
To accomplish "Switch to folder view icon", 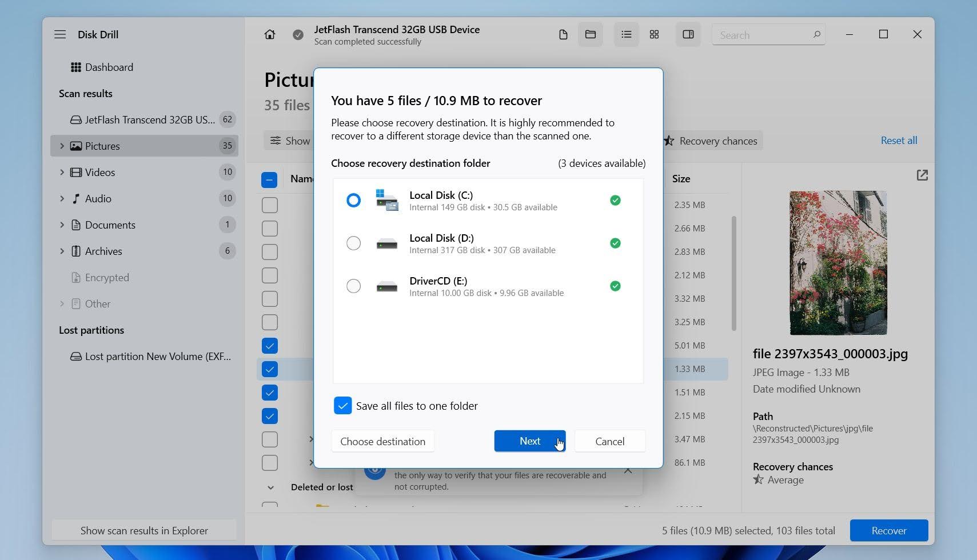I will (x=591, y=35).
